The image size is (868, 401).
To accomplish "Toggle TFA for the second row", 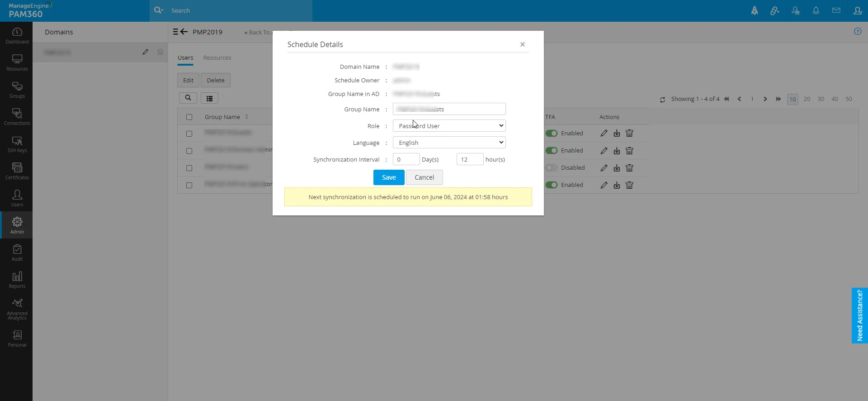I will [552, 151].
